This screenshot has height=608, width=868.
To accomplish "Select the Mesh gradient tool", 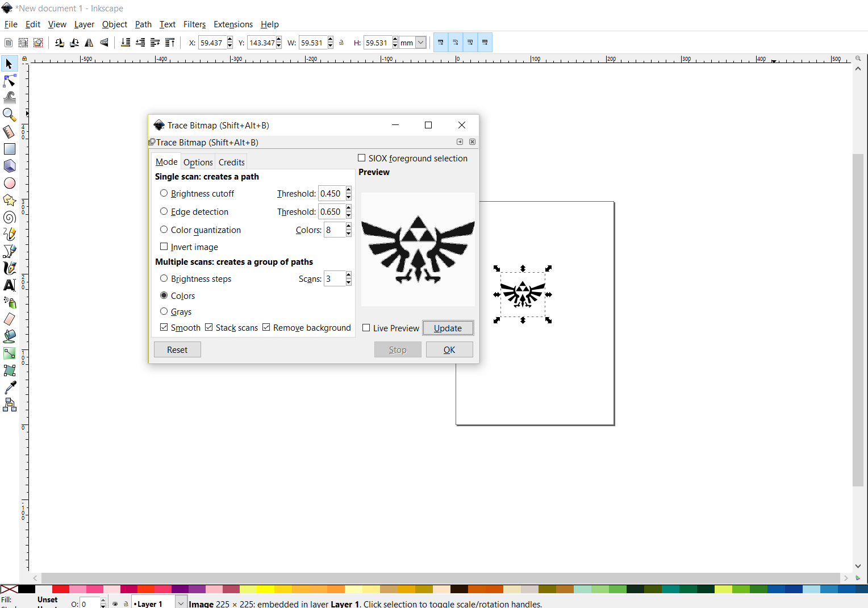I will 9,370.
